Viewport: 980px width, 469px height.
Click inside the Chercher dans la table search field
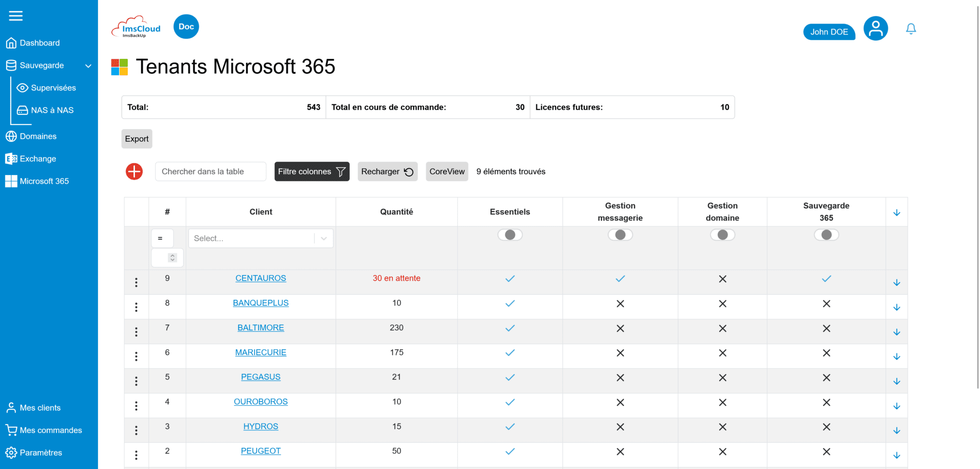click(x=211, y=171)
